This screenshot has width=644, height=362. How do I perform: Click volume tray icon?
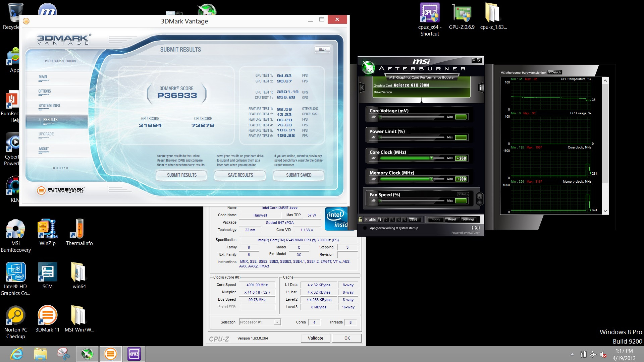click(x=603, y=354)
